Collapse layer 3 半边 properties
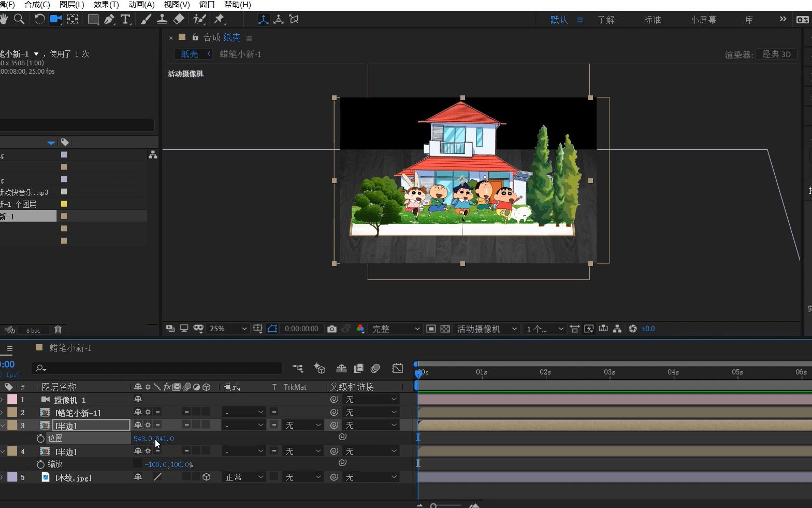 click(x=2, y=426)
